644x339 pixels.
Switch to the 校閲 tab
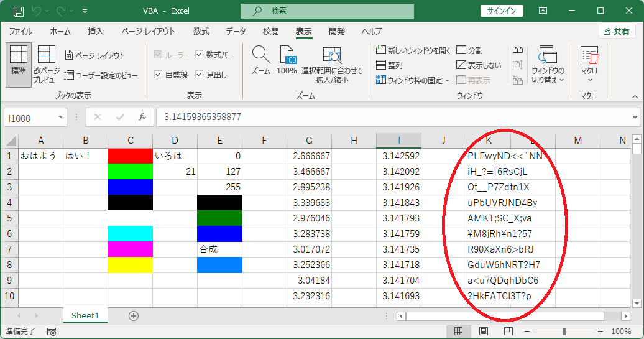[270, 32]
